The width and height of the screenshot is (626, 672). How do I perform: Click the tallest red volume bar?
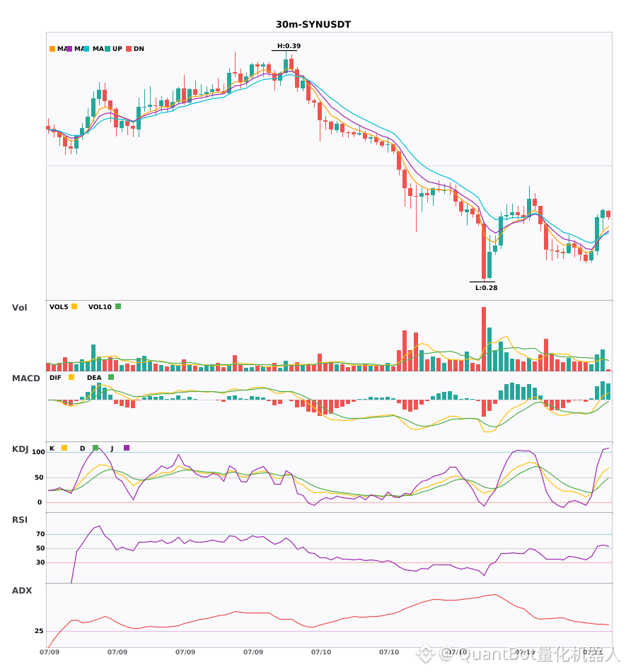[484, 339]
